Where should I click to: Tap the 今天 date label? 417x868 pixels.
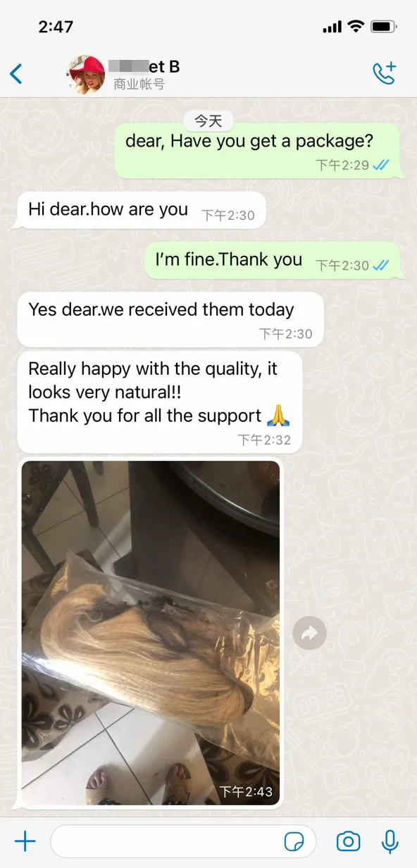(x=208, y=121)
